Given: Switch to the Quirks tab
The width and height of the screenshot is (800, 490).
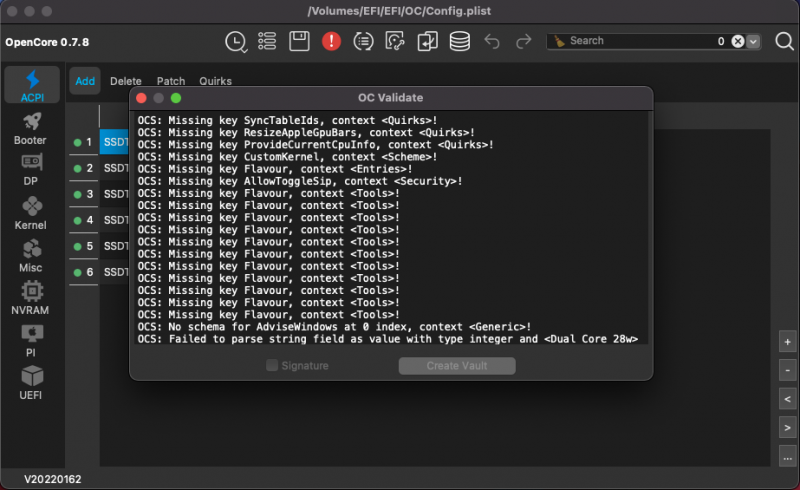Looking at the screenshot, I should click(x=215, y=81).
